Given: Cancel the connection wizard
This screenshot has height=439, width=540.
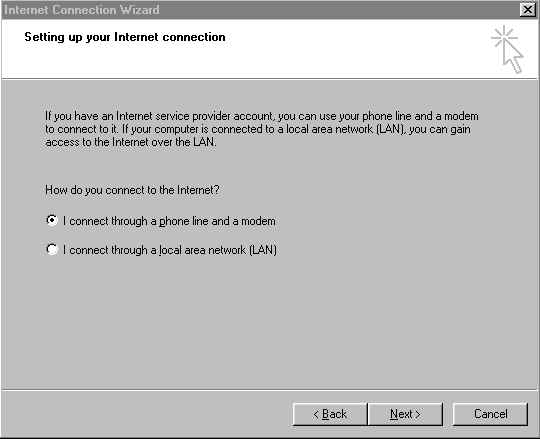Looking at the screenshot, I should (490, 414).
